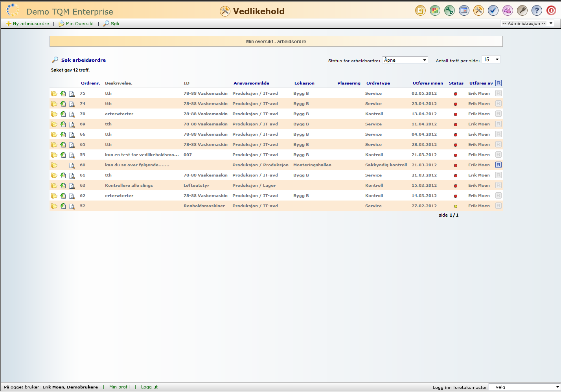
Task: Click Min profil link
Action: click(120, 387)
